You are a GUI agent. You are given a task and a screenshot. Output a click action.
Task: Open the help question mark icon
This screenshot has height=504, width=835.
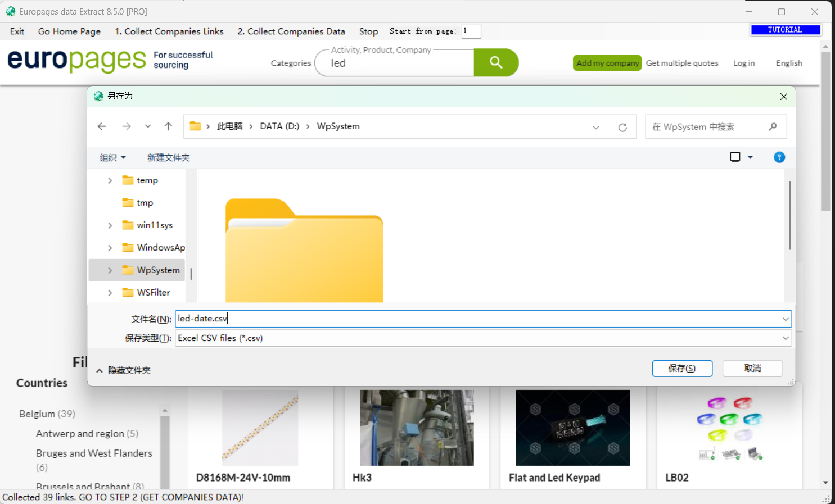click(x=779, y=157)
